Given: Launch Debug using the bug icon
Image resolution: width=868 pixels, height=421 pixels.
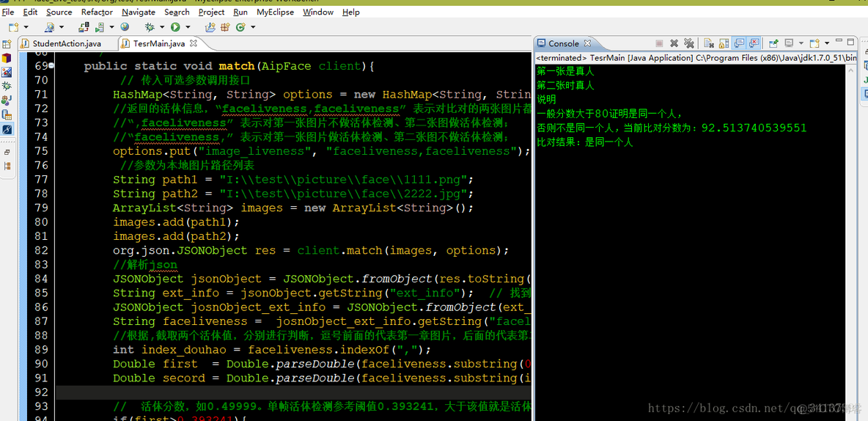Looking at the screenshot, I should 150,26.
